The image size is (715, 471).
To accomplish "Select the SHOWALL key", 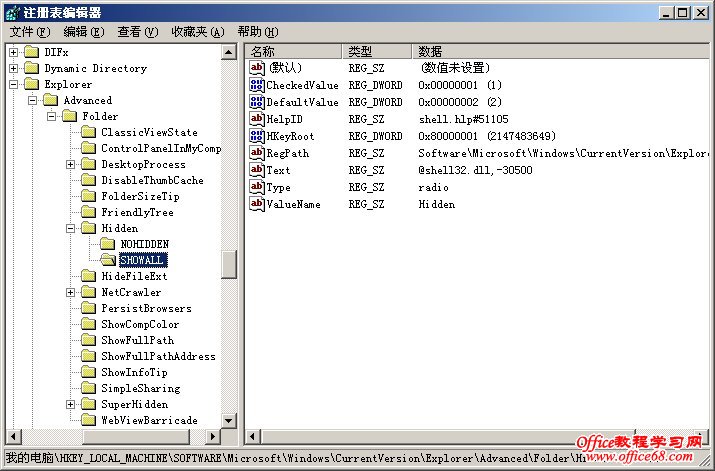I will pyautogui.click(x=143, y=260).
